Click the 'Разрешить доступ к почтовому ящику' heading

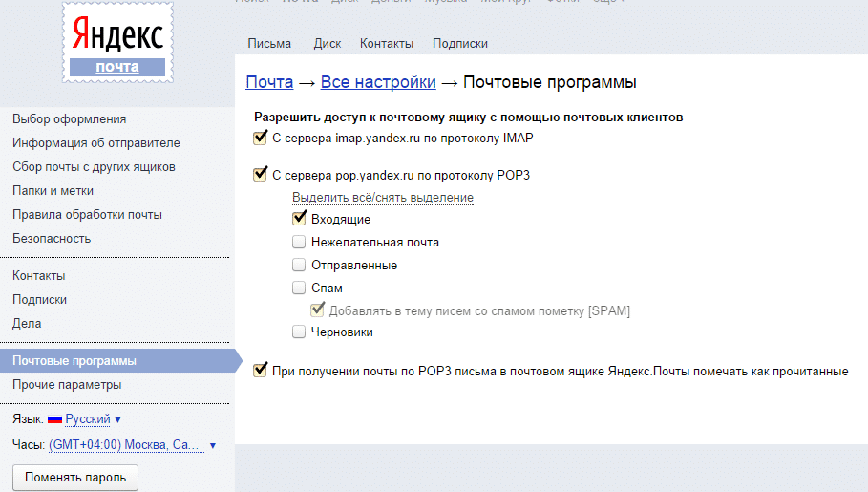coord(468,117)
